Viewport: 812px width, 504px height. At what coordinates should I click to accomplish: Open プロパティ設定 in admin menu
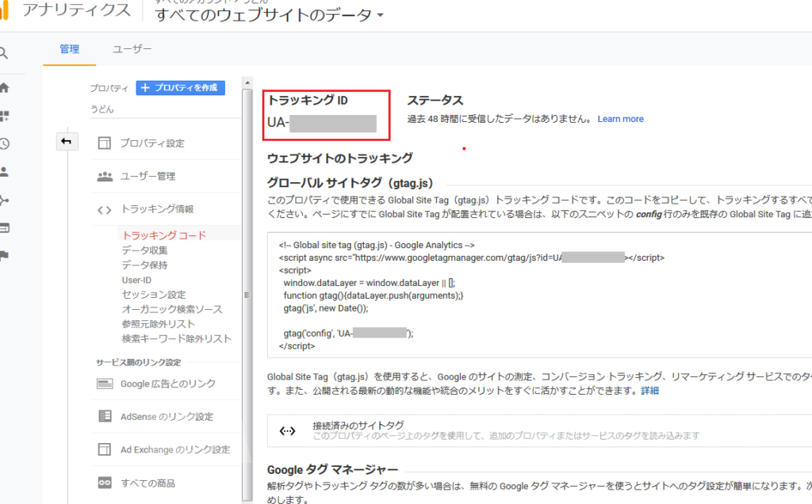152,143
